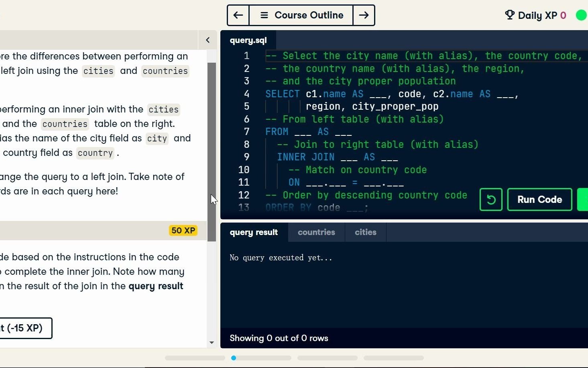
Task: Click the 'city' inline code term
Action: pyautogui.click(x=157, y=139)
